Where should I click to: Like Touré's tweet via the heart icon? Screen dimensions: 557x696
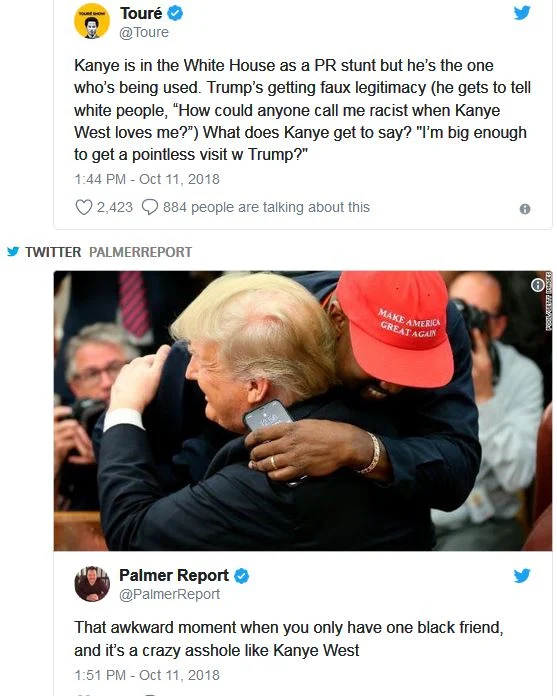click(83, 207)
